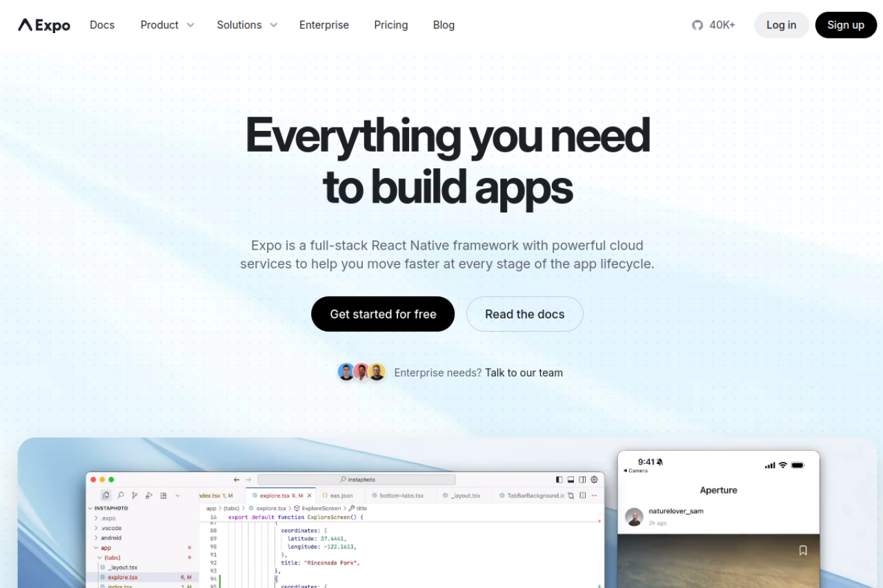Select the Search icon in editor sidebar

tap(120, 495)
